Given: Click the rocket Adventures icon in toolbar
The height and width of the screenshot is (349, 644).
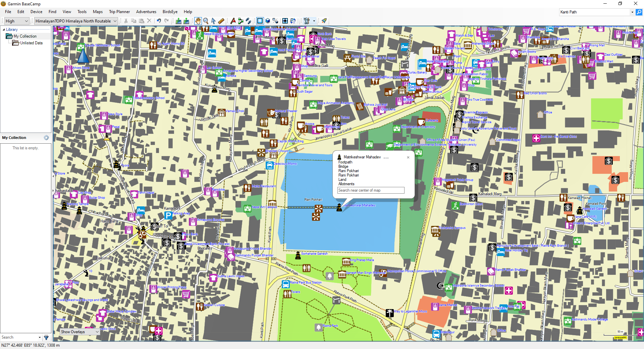Looking at the screenshot, I should [x=324, y=21].
